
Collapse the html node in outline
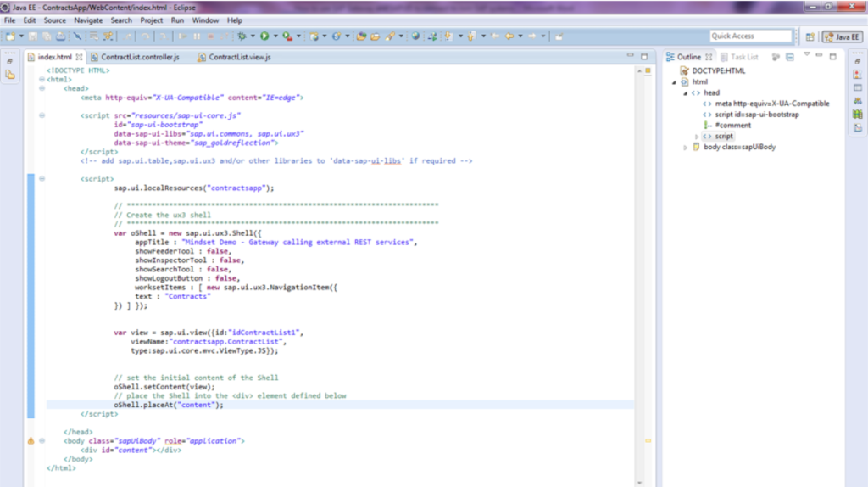point(674,82)
